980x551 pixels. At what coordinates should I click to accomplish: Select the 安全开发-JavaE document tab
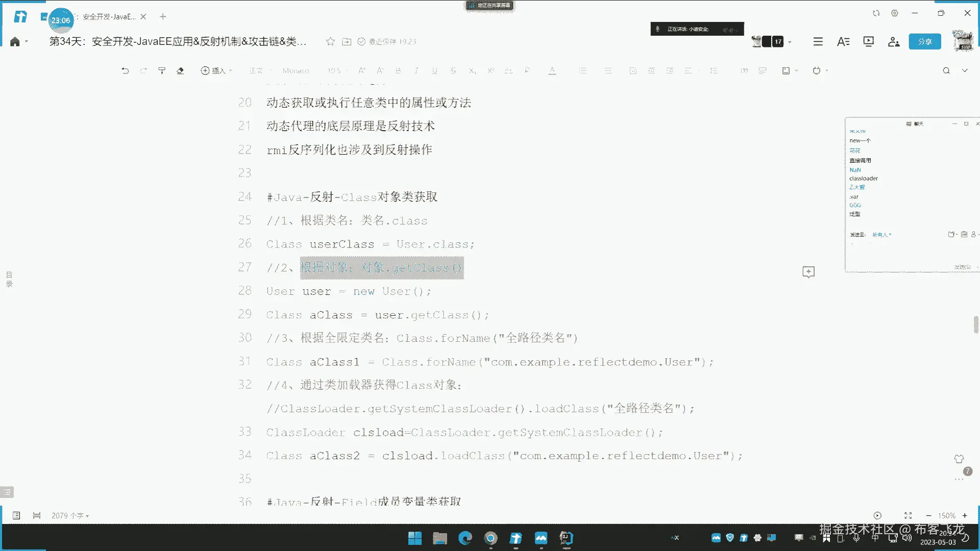coord(109,17)
